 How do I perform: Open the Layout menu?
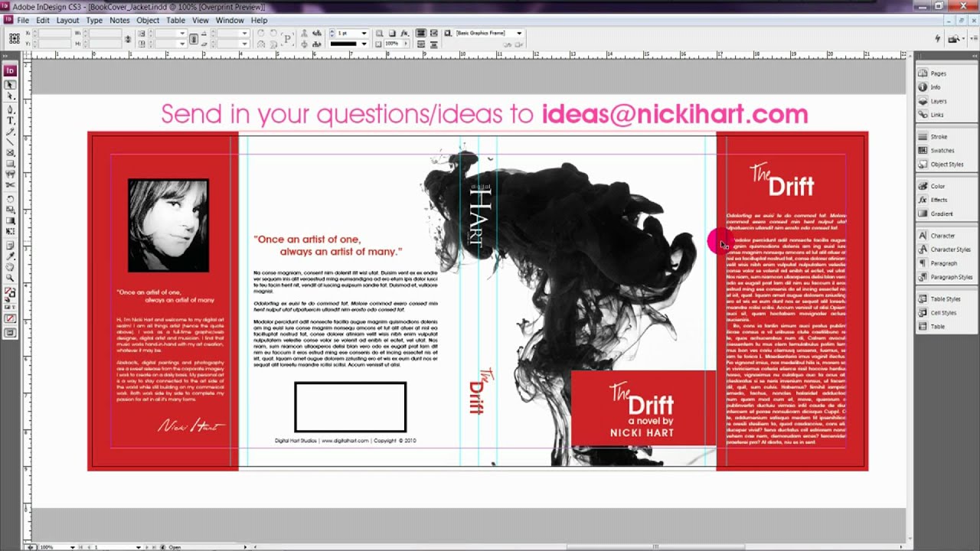[x=67, y=20]
